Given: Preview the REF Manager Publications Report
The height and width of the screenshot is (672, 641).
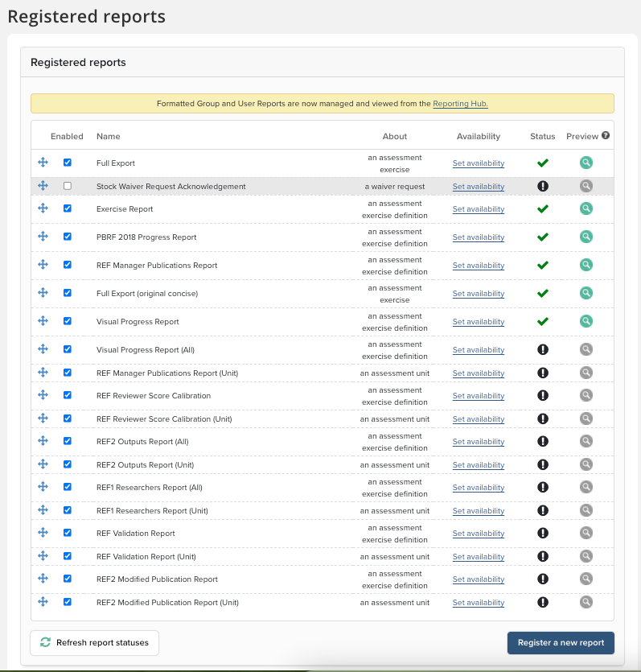Looking at the screenshot, I should pos(586,265).
